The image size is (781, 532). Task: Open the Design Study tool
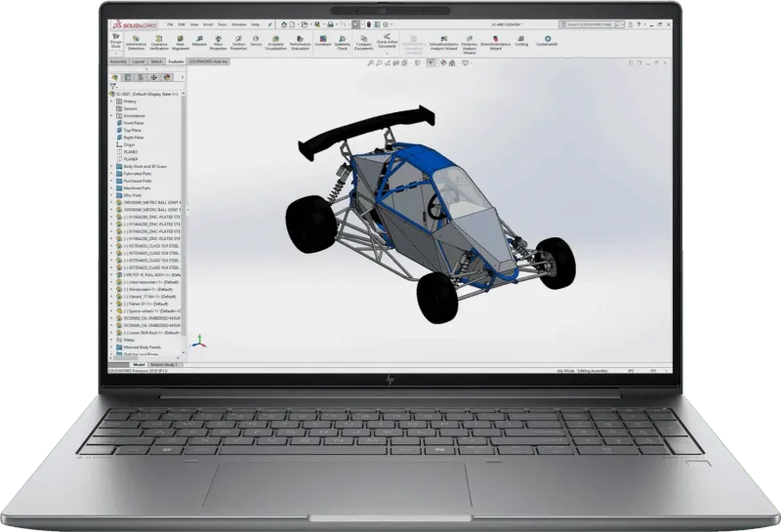pyautogui.click(x=115, y=41)
